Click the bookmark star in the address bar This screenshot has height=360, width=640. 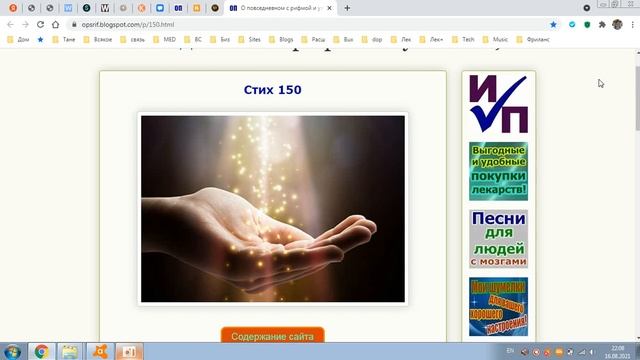point(553,24)
